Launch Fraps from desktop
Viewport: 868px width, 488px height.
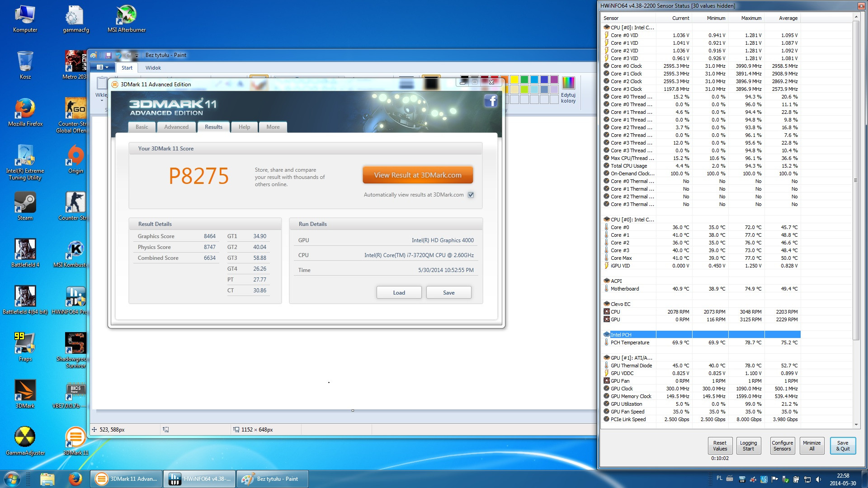click(x=25, y=347)
